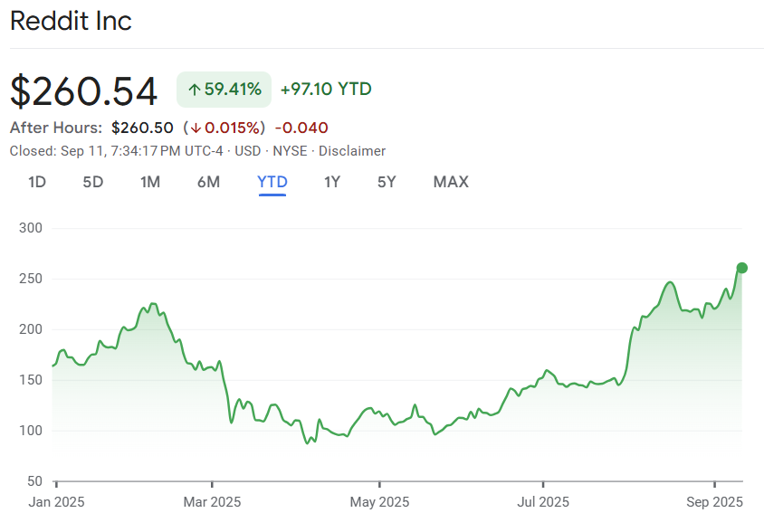Click the Closed: Sep 11 timestamp
The image size is (764, 532).
coord(117,151)
